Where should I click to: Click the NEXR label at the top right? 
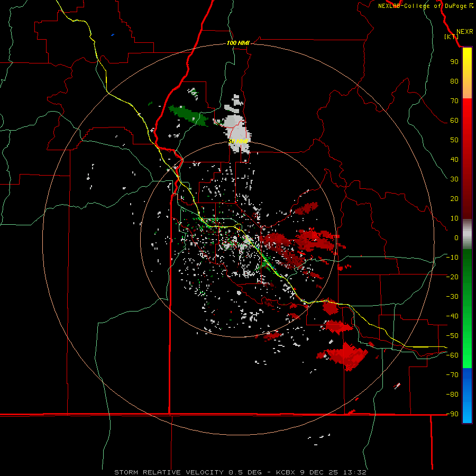[x=465, y=32]
